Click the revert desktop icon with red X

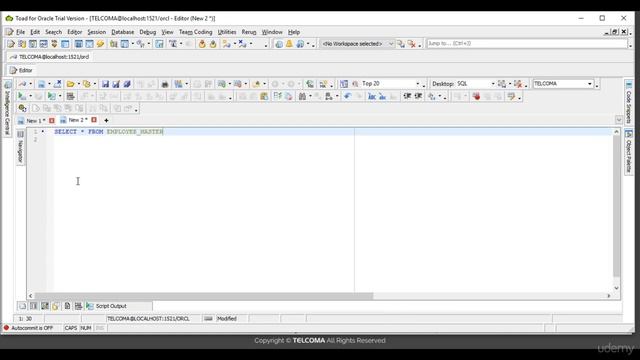pos(518,84)
